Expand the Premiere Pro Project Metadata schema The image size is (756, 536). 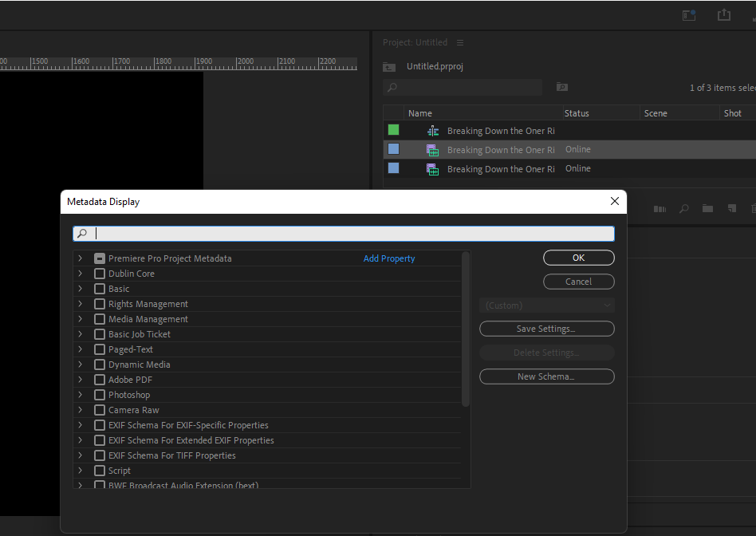pos(79,258)
